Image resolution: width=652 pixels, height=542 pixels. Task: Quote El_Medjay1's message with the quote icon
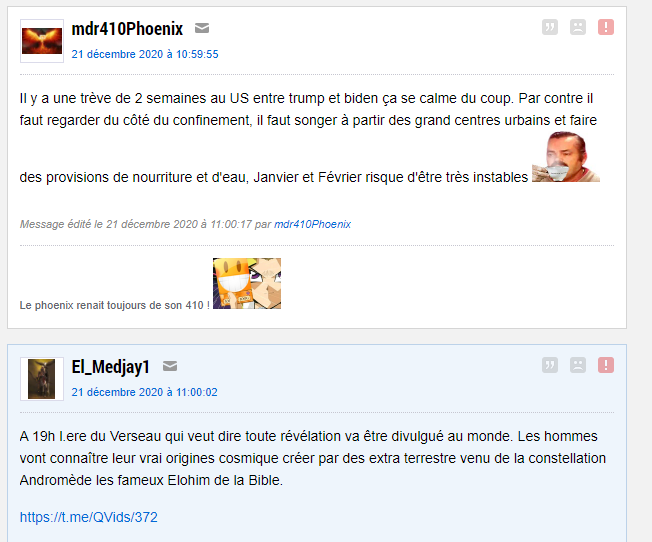click(x=550, y=365)
